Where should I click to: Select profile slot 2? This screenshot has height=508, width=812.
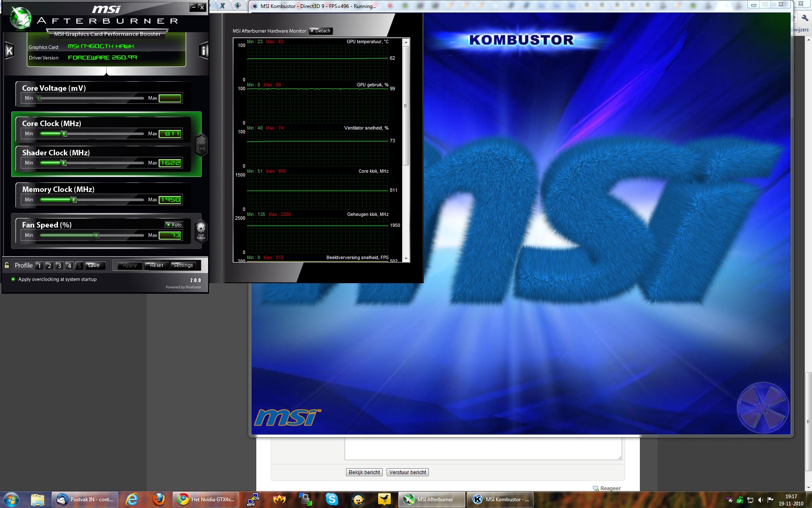point(49,266)
